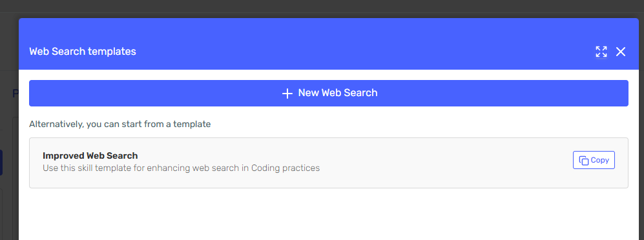Screen dimensions: 644x240
Task: Click the partially hidden blue button behind the dialog
Action: pos(1,163)
